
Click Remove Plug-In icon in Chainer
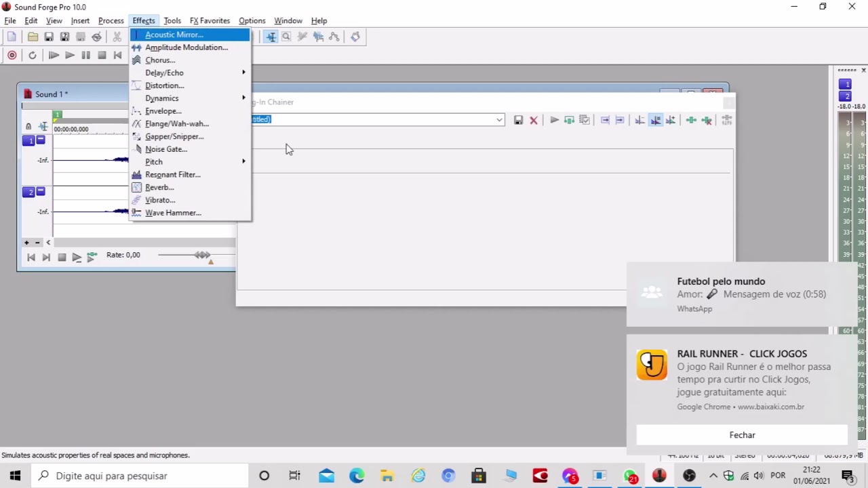pos(707,120)
